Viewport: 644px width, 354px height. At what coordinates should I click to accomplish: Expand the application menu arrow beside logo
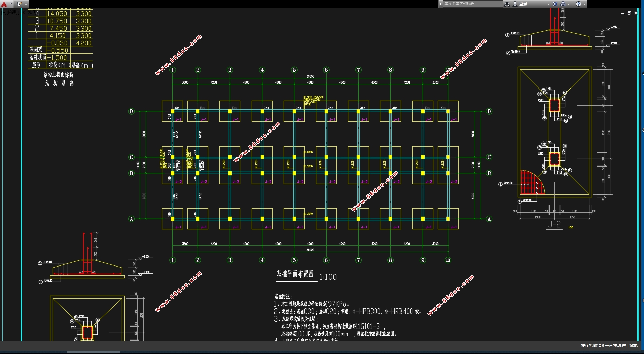[11, 4]
